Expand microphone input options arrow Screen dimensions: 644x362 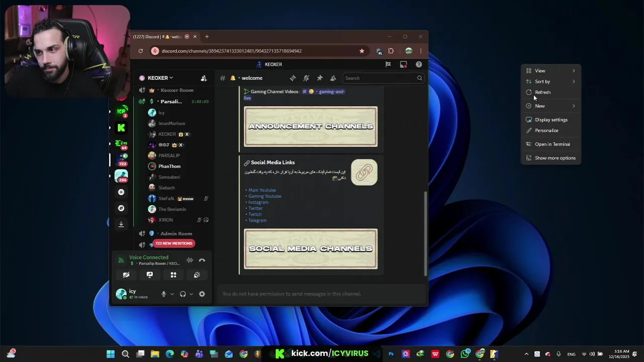(172, 294)
